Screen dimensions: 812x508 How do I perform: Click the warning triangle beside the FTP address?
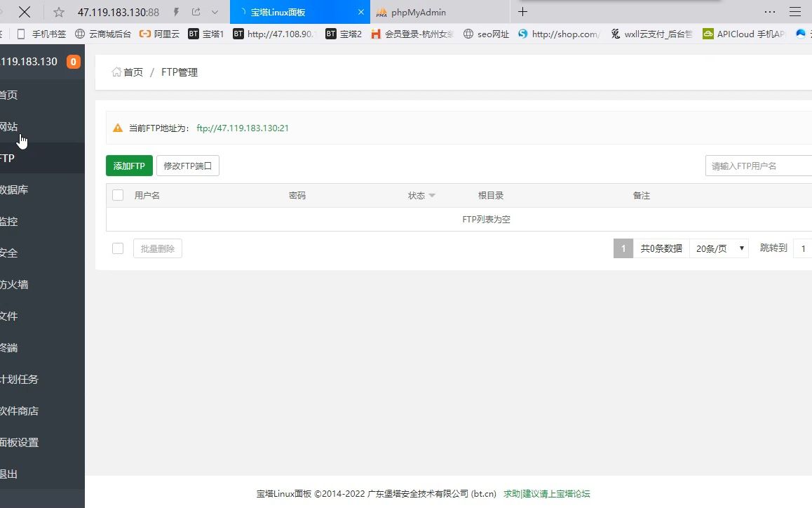coord(118,128)
